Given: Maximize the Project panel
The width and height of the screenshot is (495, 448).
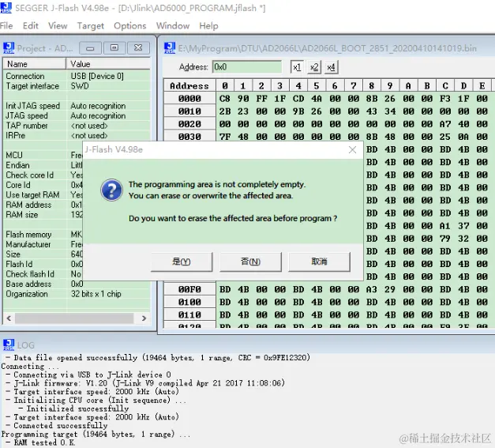Looking at the screenshot, I should (114, 48).
